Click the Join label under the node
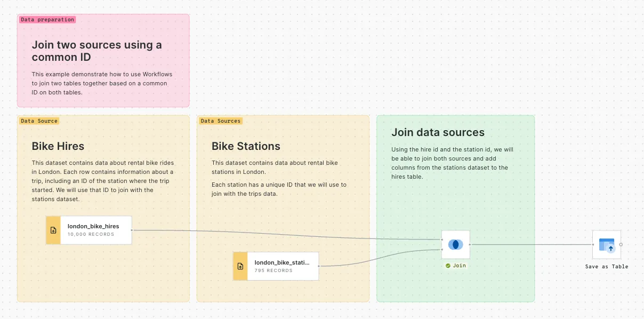The height and width of the screenshot is (319, 644). [459, 265]
